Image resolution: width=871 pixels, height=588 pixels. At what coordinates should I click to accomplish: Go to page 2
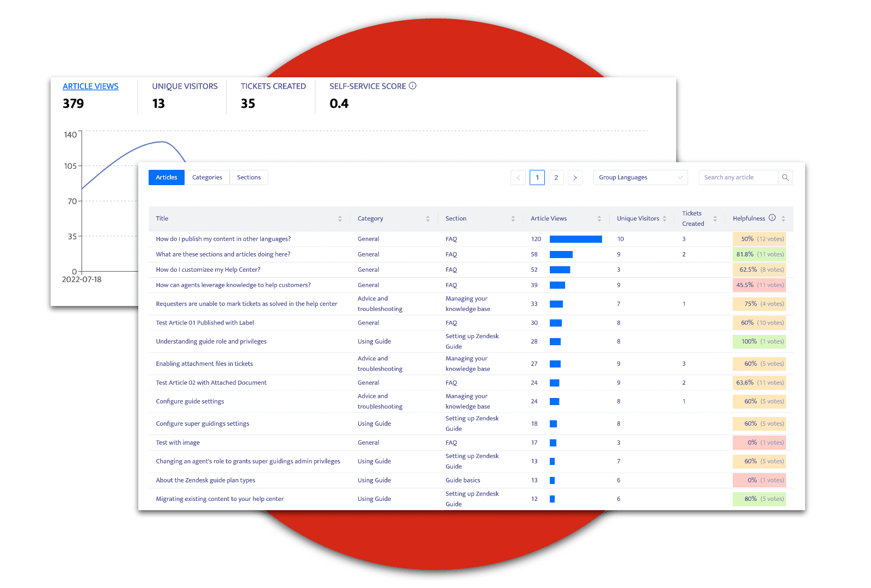tap(556, 177)
